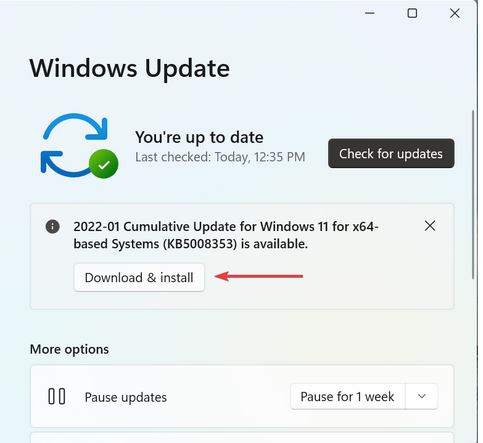Click the blue sync arrows icon
This screenshot has height=443, width=483.
coord(75,145)
